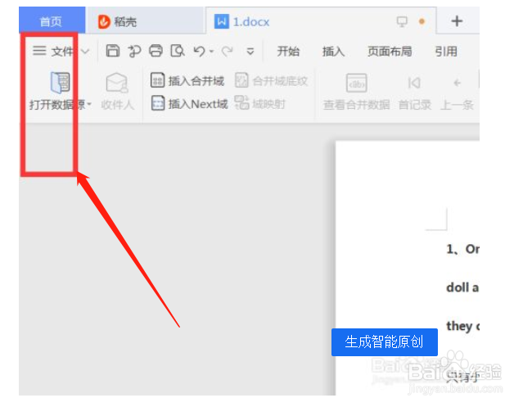The image size is (532, 407).
Task: Switch to the 稻壳 tab
Action: coord(145,21)
